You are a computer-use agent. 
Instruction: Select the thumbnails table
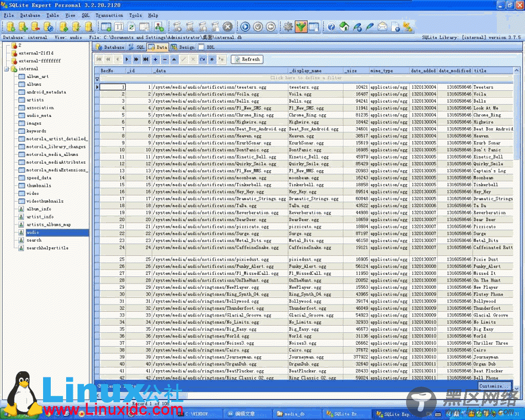tap(39, 186)
